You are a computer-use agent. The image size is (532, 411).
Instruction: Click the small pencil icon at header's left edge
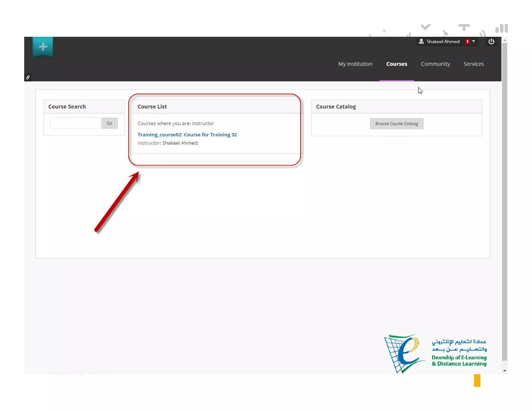pyautogui.click(x=28, y=77)
